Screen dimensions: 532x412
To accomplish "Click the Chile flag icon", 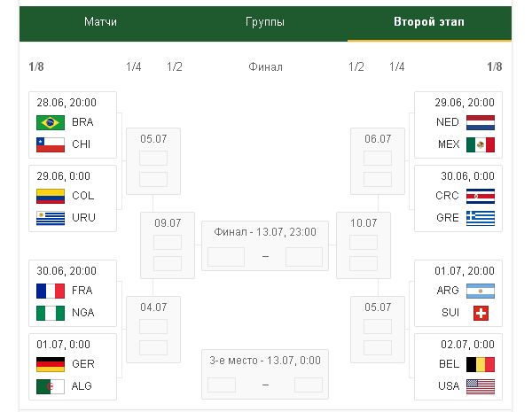I will (51, 144).
